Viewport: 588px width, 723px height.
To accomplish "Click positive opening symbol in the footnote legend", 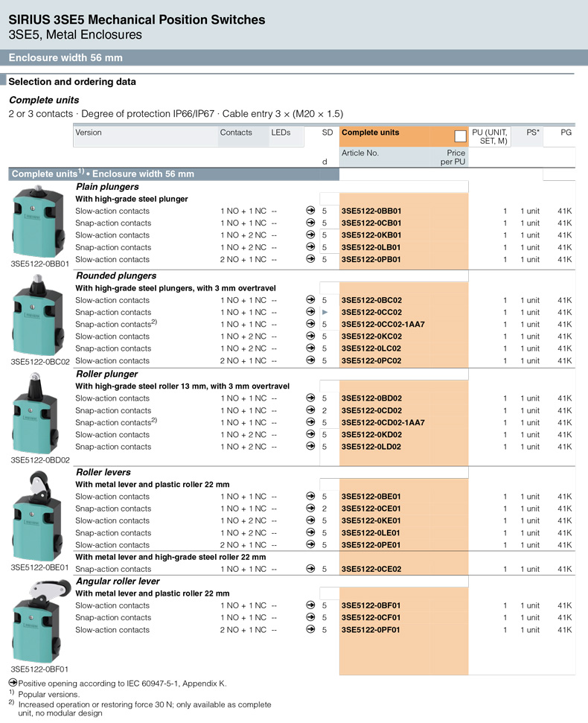I will tap(13, 683).
